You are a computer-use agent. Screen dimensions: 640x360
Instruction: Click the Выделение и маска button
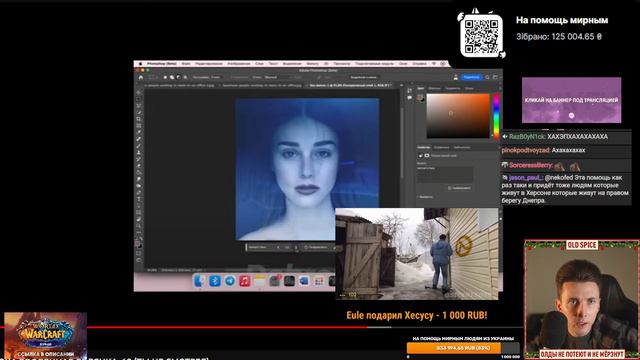coord(364,77)
